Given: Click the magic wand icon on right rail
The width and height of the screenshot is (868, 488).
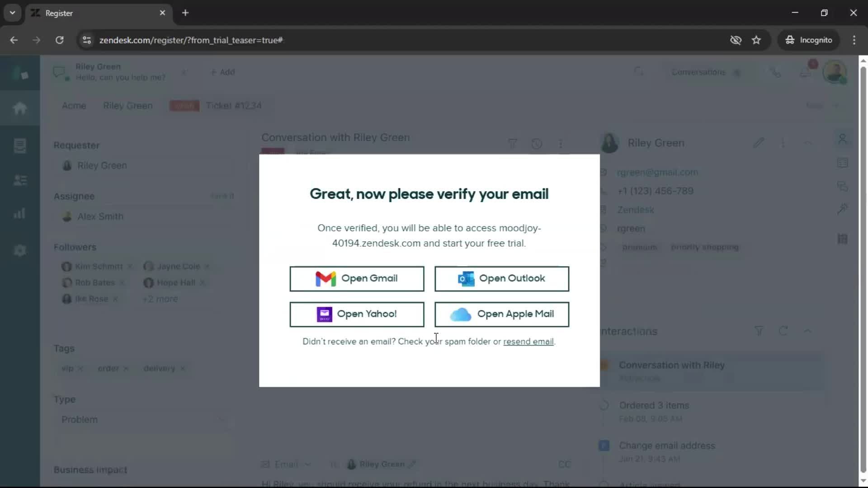Looking at the screenshot, I should pos(842,209).
